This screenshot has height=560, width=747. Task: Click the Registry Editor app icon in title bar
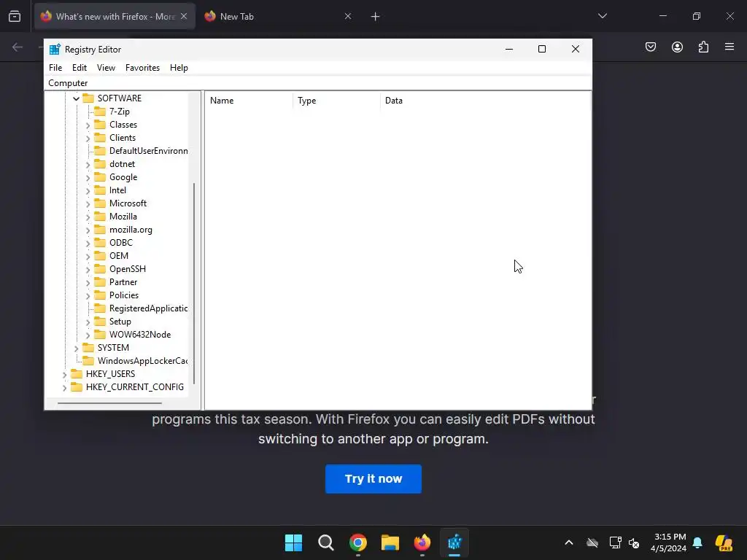[55, 50]
